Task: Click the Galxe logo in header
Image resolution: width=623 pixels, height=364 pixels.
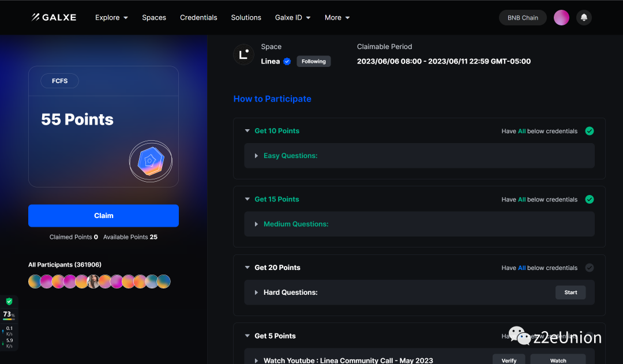Action: 54,17
